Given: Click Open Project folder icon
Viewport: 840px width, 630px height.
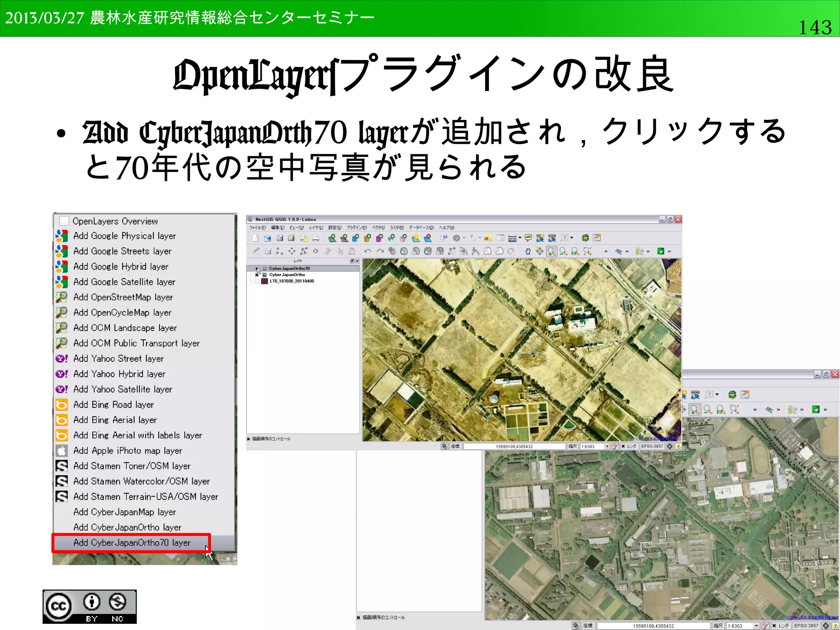Looking at the screenshot, I should point(267,238).
